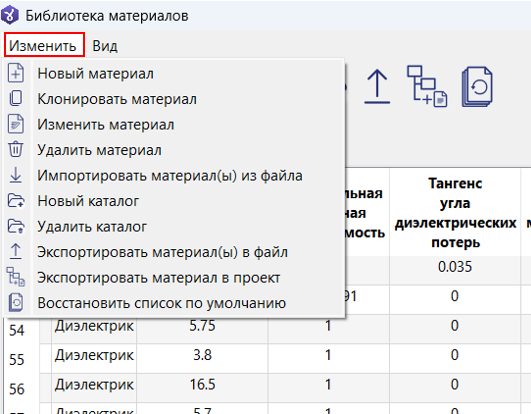Viewport: 531px width, 414px height.
Task: Select Клонировать материал menu entry
Action: (117, 99)
